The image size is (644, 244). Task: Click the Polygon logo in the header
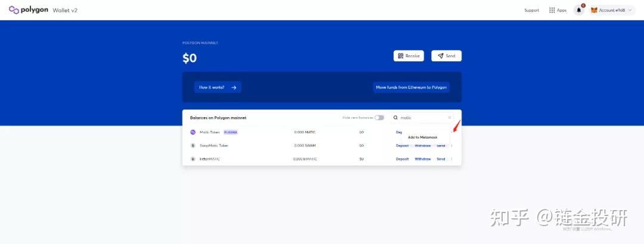pos(29,10)
